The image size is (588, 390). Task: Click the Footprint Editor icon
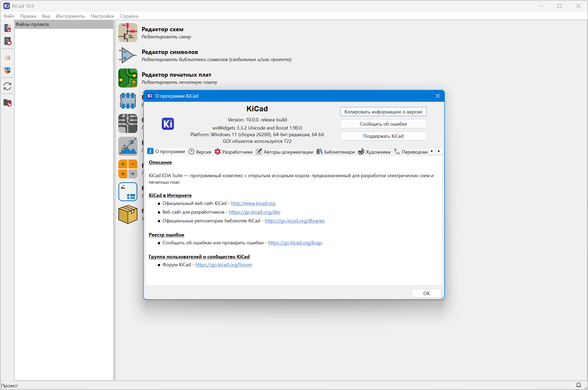tap(128, 101)
